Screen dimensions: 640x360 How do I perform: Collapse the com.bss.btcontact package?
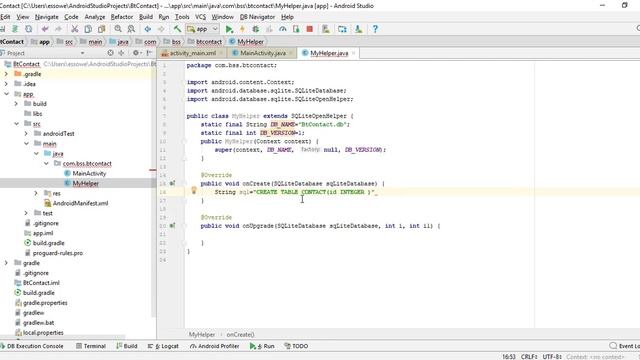[x=46, y=163]
